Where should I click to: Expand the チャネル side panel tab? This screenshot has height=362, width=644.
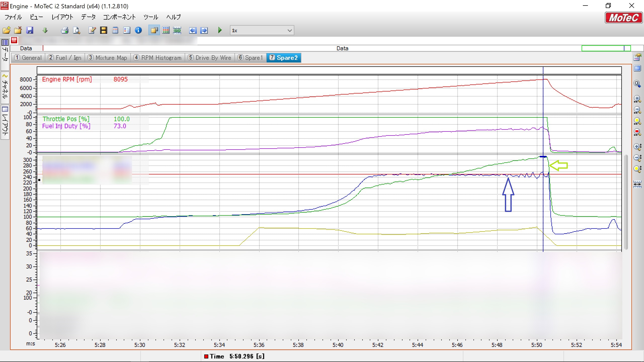5,88
